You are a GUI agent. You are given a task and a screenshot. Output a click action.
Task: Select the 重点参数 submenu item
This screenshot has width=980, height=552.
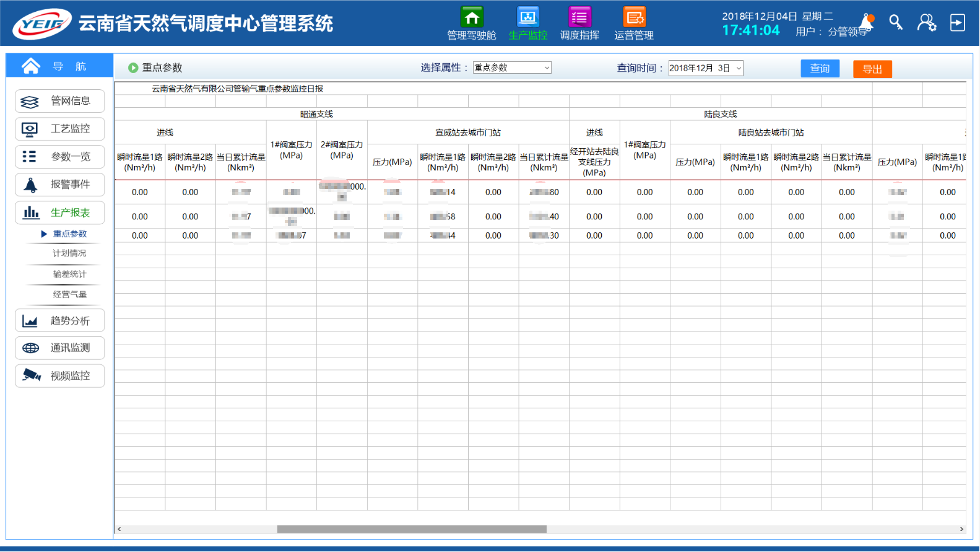pyautogui.click(x=69, y=234)
